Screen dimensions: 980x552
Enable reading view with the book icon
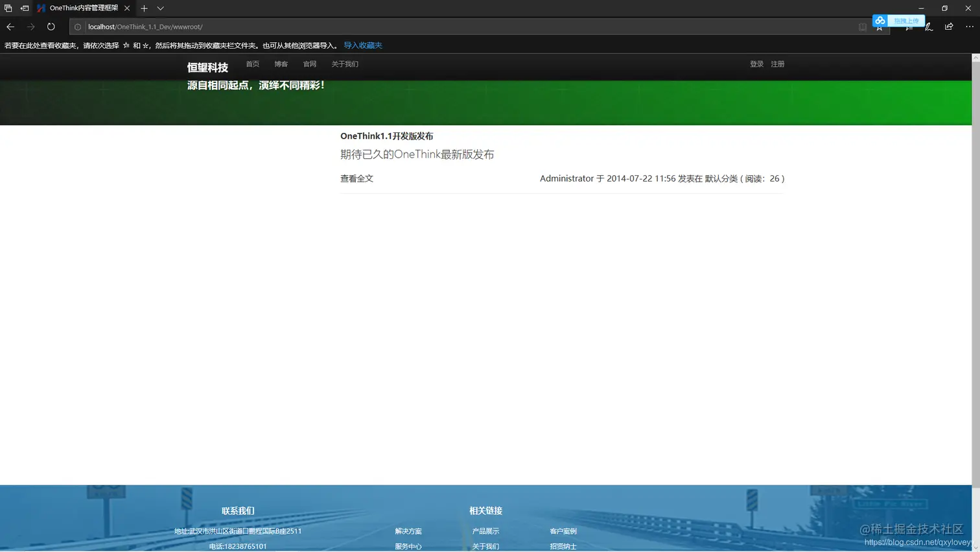[x=863, y=27]
